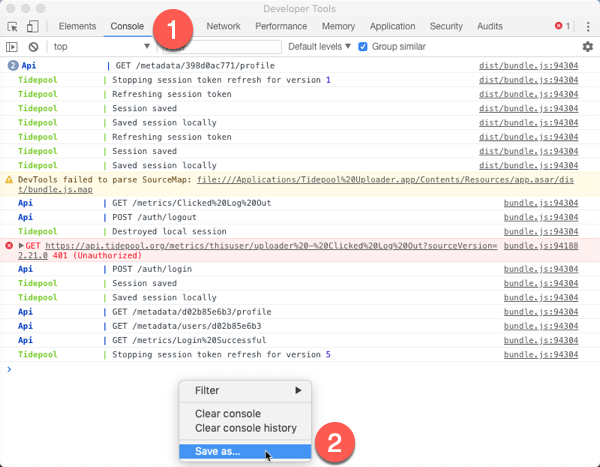Click the grouped count badge next to Api
Viewport: 600px width, 467px height.
click(x=13, y=65)
